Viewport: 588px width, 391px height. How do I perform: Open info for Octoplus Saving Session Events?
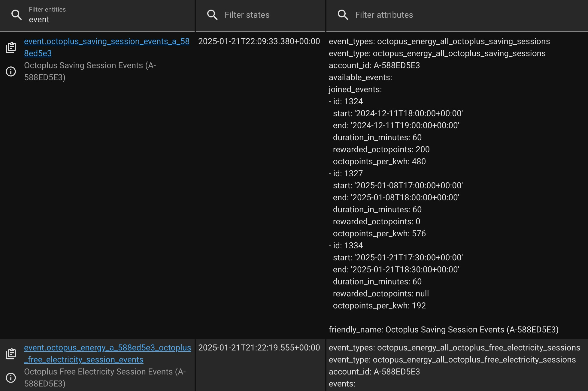point(11,71)
